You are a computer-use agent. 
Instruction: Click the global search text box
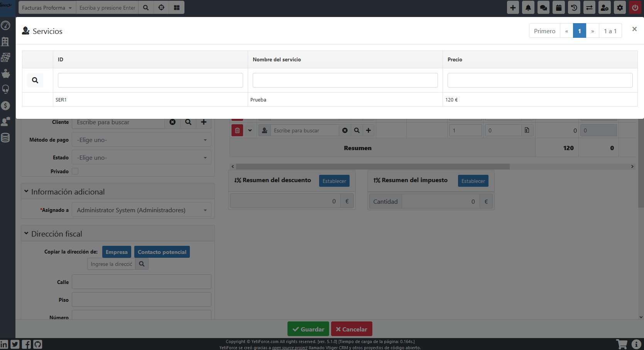point(107,8)
